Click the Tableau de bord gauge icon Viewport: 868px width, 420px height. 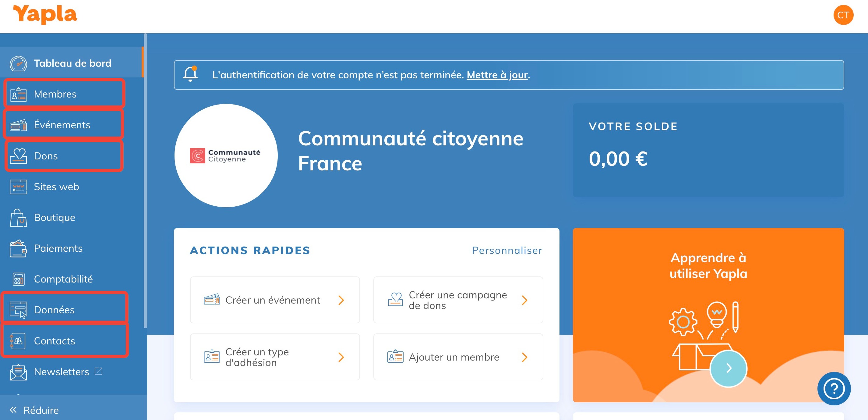pos(18,63)
